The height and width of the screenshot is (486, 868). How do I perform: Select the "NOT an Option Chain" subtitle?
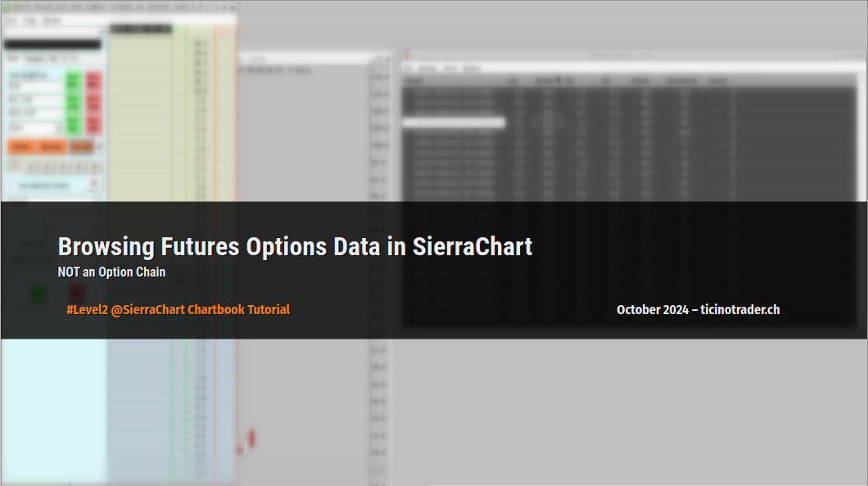click(112, 272)
